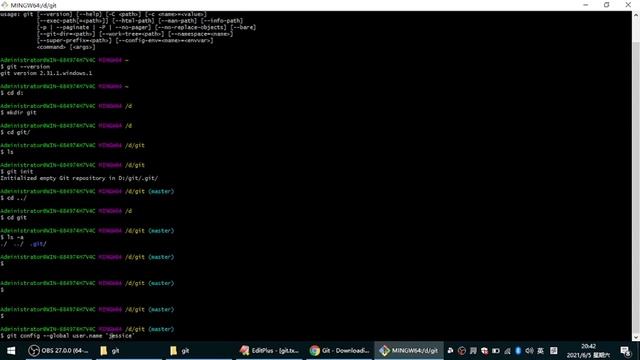Click the MINGW64:/d/git taskbar button
Image resolution: width=640 pixels, height=360 pixels.
[x=409, y=351]
